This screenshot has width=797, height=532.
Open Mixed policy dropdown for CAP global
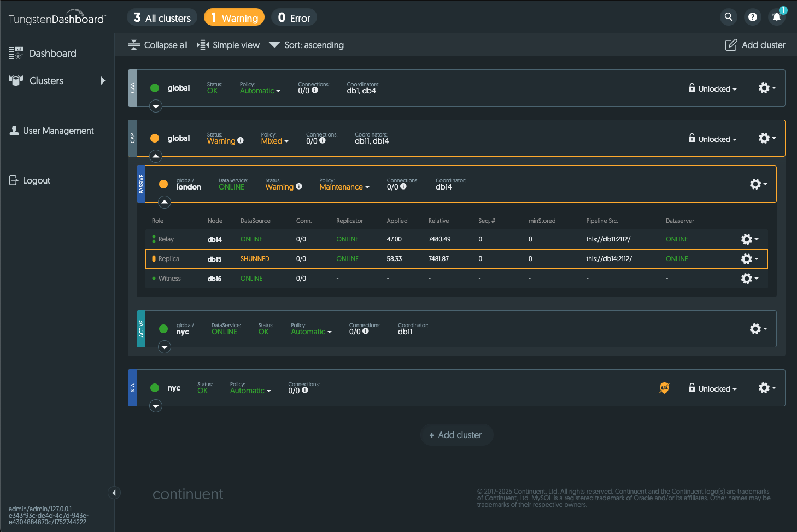point(275,141)
